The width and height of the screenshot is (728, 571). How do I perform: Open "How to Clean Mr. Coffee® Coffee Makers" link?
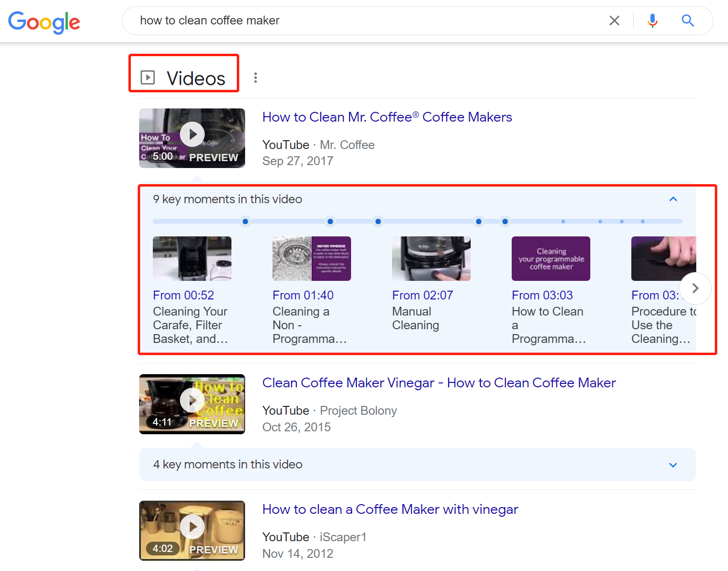(x=387, y=117)
